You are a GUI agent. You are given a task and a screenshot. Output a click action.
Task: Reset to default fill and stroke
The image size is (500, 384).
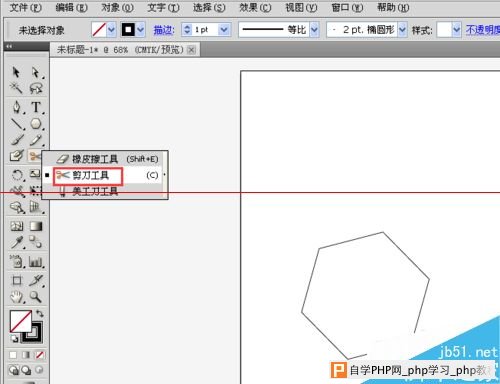(x=14, y=339)
